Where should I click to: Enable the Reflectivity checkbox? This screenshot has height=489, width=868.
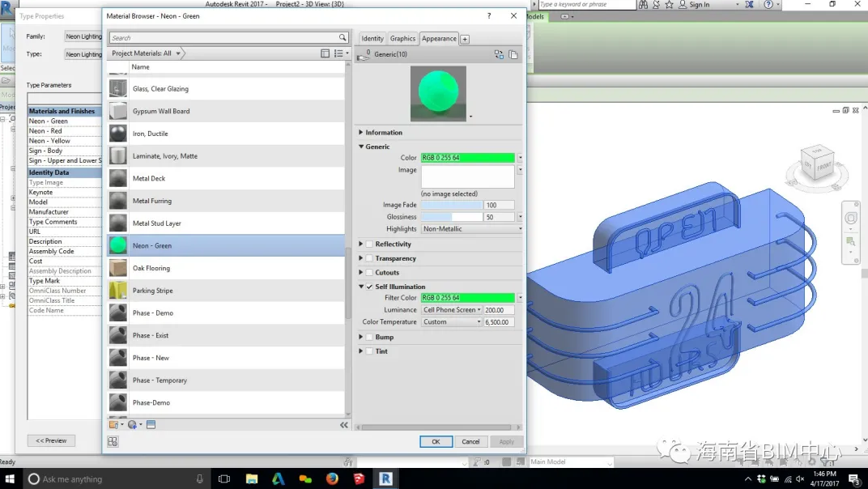pos(369,244)
